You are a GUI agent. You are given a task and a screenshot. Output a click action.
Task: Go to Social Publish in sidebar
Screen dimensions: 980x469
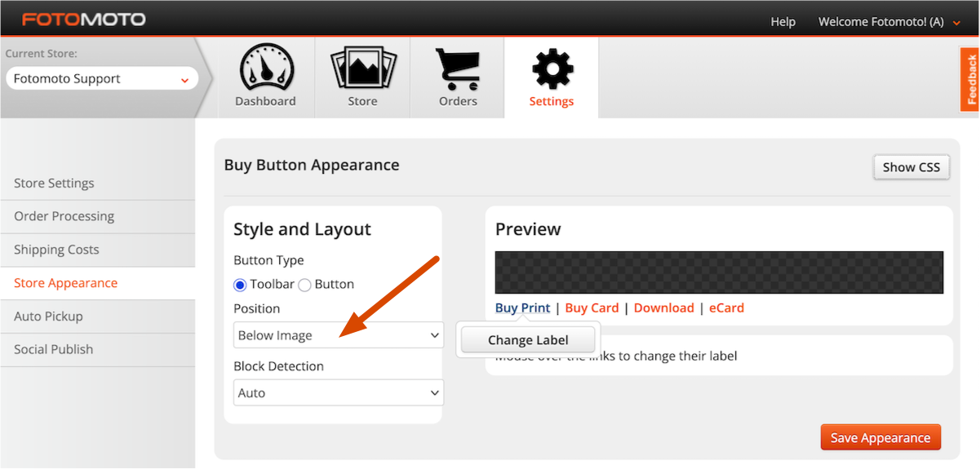(x=53, y=349)
